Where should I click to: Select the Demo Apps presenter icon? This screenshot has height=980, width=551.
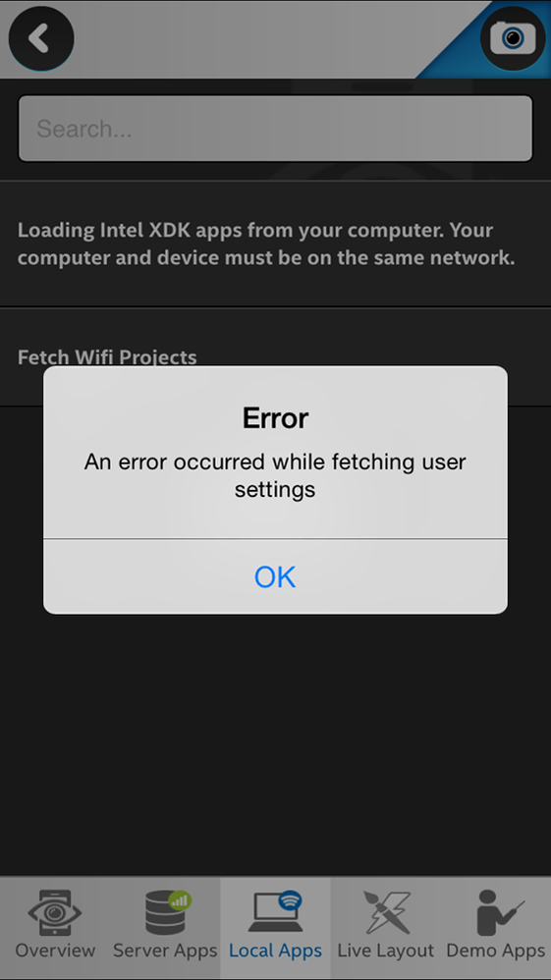[499, 912]
